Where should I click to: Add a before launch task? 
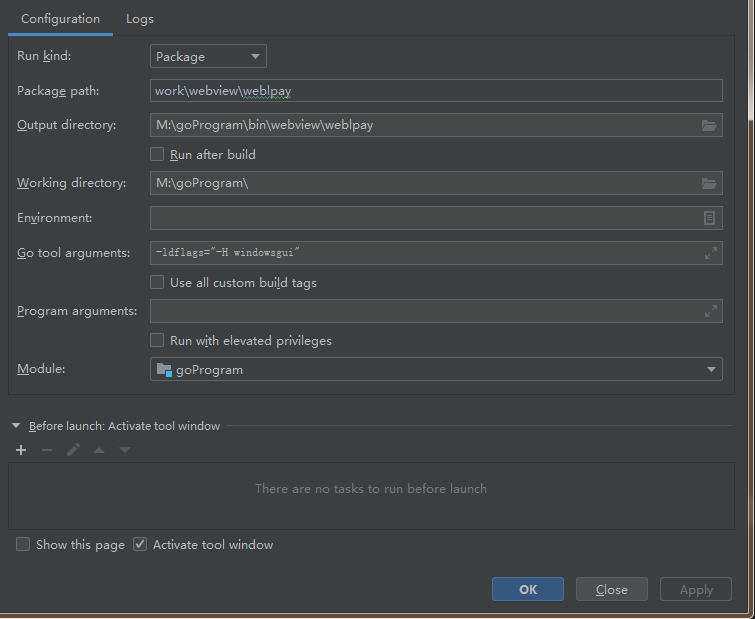21,450
